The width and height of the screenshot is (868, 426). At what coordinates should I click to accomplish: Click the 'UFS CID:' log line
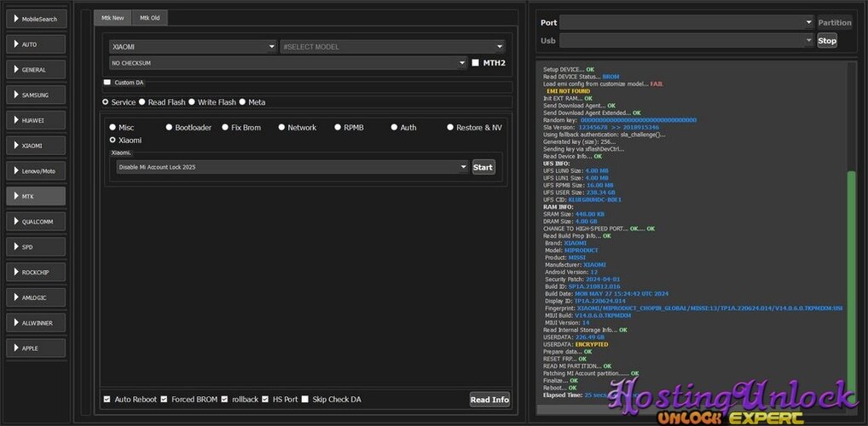(582, 199)
